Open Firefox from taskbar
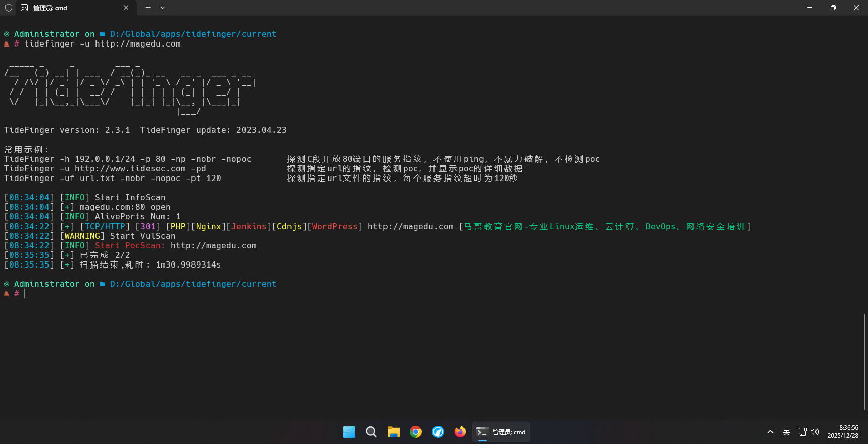The height and width of the screenshot is (444, 868). [460, 432]
